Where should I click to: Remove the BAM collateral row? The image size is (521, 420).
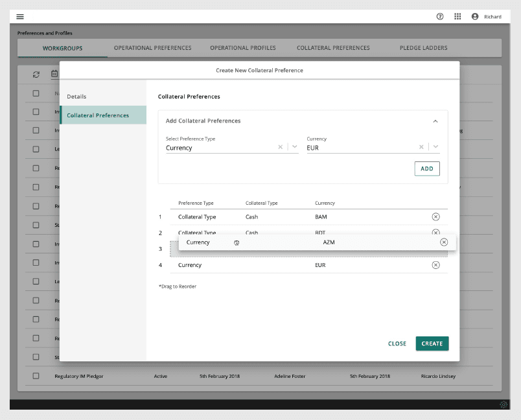pos(435,217)
